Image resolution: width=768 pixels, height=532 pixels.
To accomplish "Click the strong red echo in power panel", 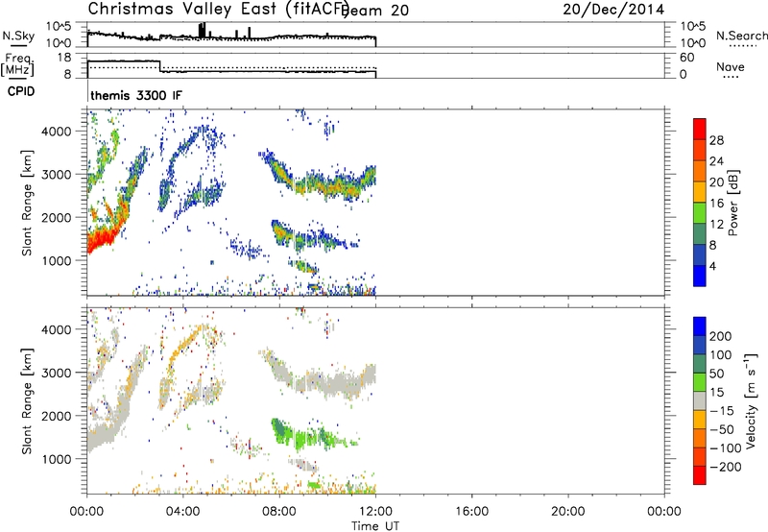I will tap(101, 240).
